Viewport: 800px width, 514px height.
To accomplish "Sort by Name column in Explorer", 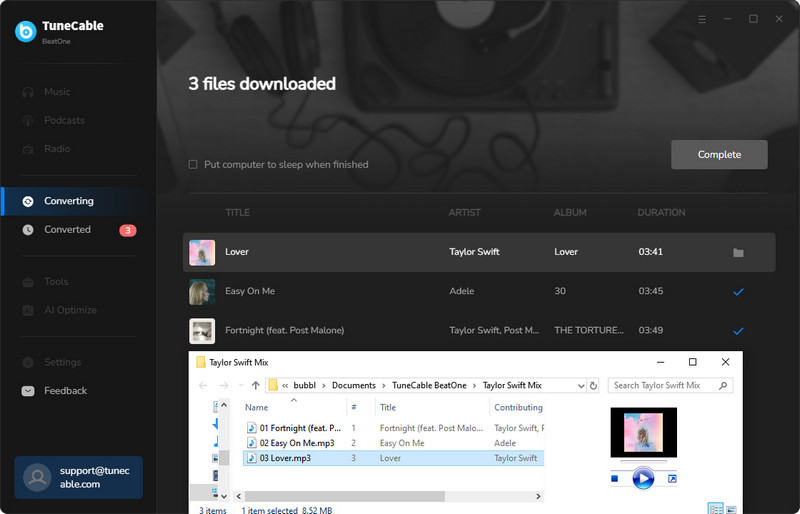I will [x=256, y=407].
